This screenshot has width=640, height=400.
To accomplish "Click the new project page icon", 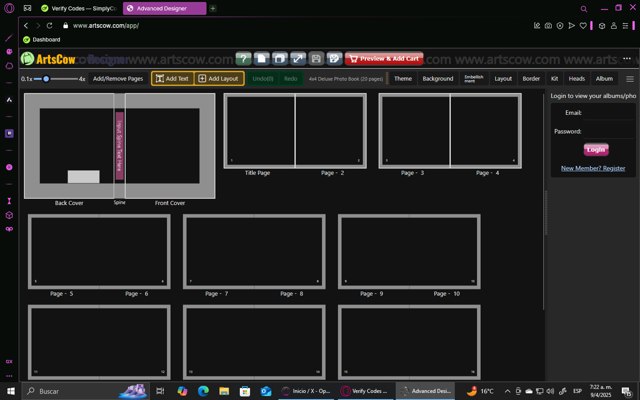I will 261,59.
